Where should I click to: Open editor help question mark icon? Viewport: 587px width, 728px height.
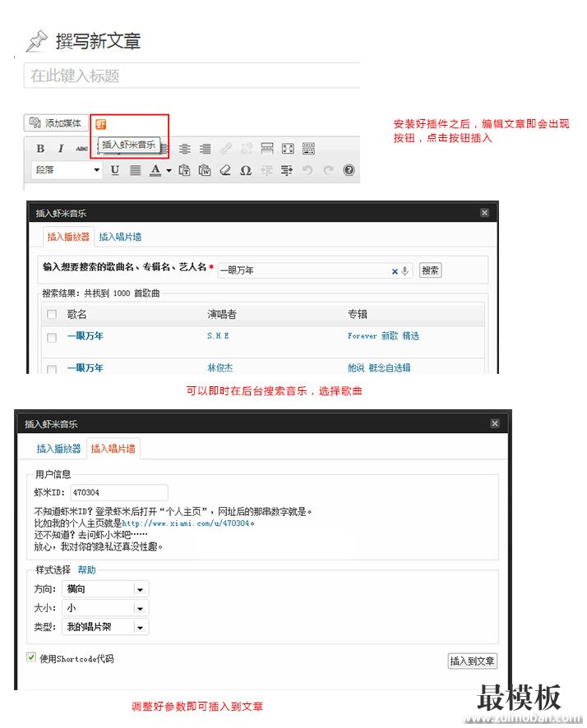[x=349, y=170]
